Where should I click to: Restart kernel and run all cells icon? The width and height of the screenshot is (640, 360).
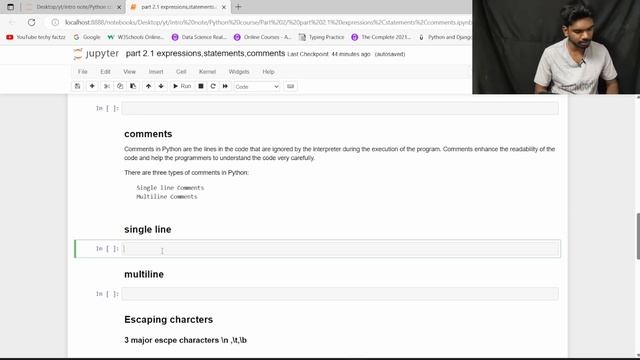click(225, 87)
